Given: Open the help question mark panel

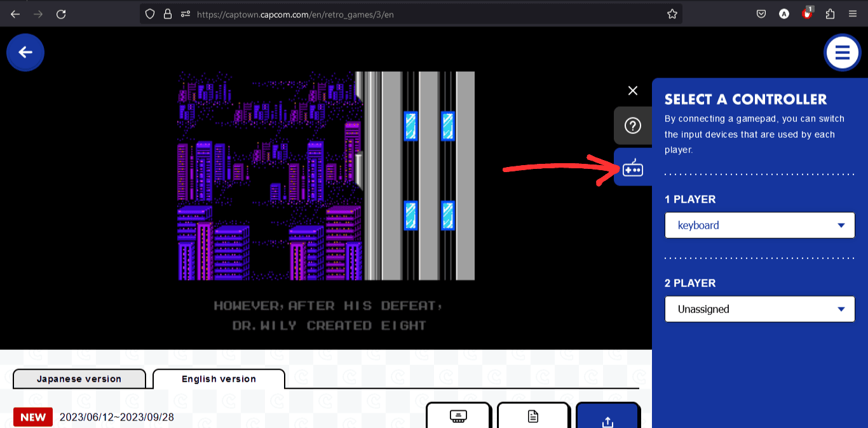Looking at the screenshot, I should click(x=633, y=126).
